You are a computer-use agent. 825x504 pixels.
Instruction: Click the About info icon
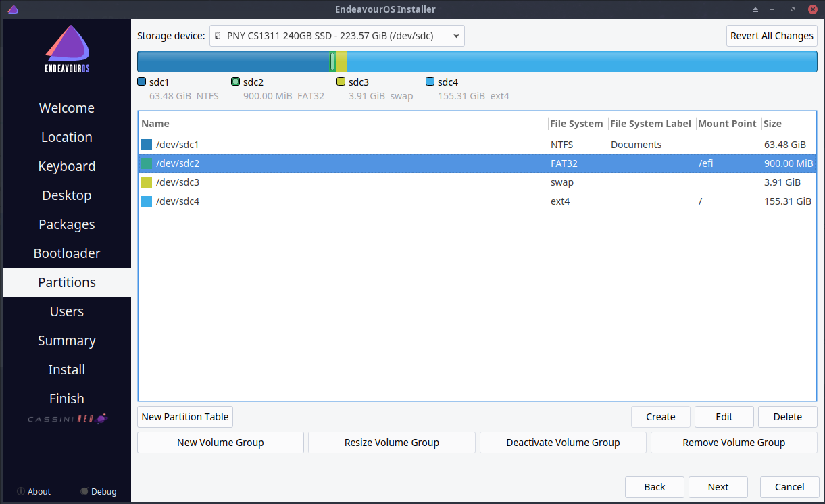pyautogui.click(x=21, y=492)
